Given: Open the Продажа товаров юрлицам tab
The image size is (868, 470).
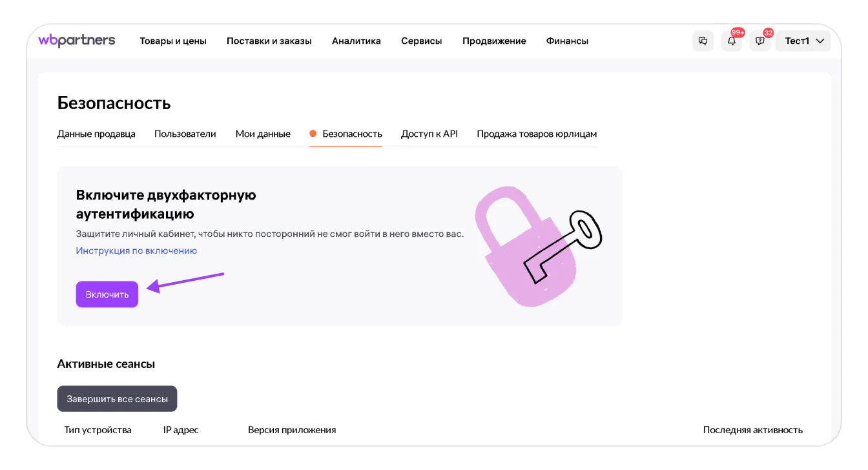Looking at the screenshot, I should pyautogui.click(x=537, y=134).
